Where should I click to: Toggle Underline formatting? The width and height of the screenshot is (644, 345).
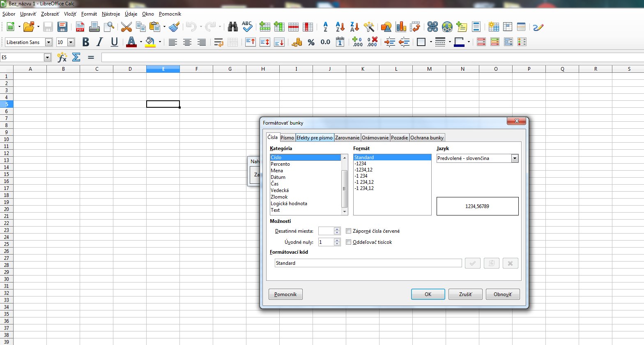point(115,42)
